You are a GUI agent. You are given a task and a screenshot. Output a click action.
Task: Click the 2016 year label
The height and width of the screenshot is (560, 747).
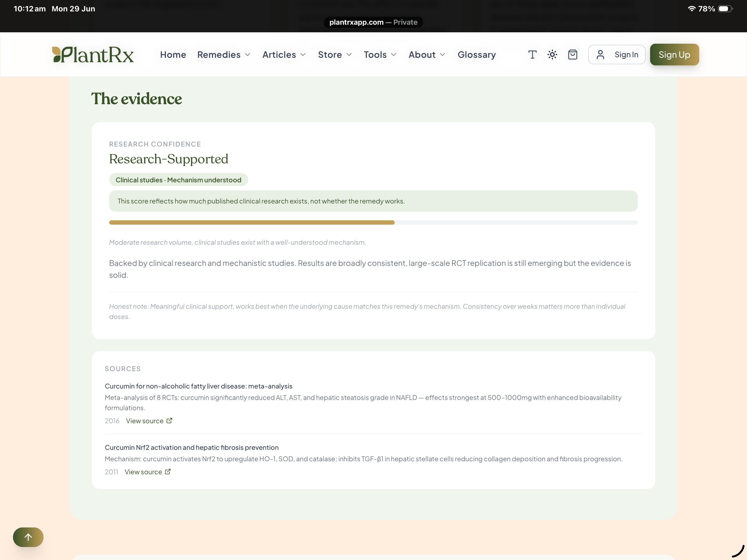(x=112, y=421)
